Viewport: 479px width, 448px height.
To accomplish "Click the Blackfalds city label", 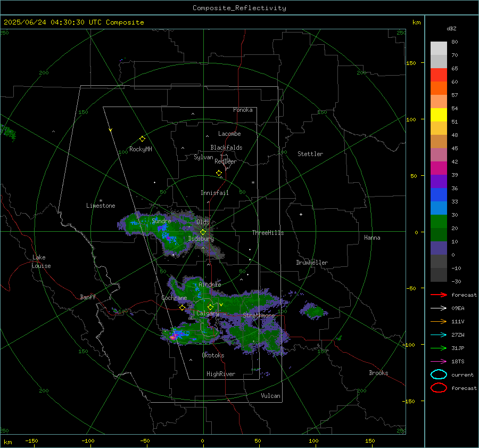I will coord(226,148).
